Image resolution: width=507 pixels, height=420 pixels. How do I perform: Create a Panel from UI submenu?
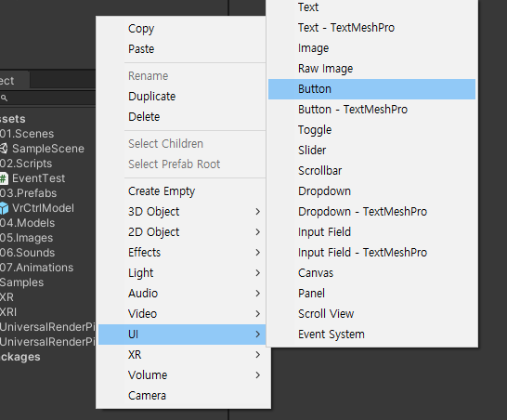[x=371, y=293]
